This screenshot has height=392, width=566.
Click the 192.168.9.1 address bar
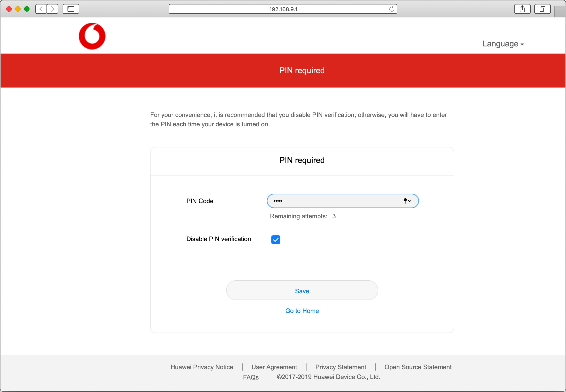pyautogui.click(x=283, y=9)
